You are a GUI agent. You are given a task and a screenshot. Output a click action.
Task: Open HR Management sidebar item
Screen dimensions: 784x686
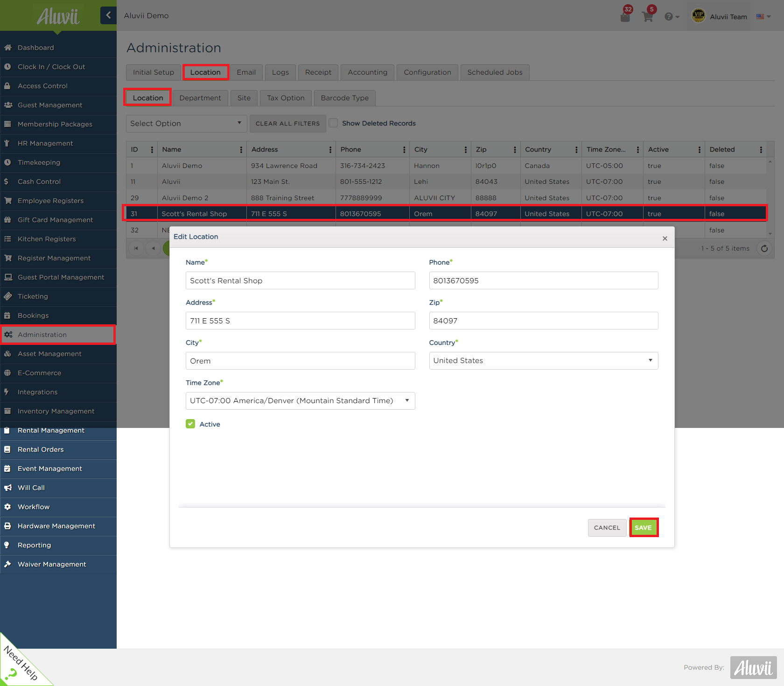(x=58, y=143)
